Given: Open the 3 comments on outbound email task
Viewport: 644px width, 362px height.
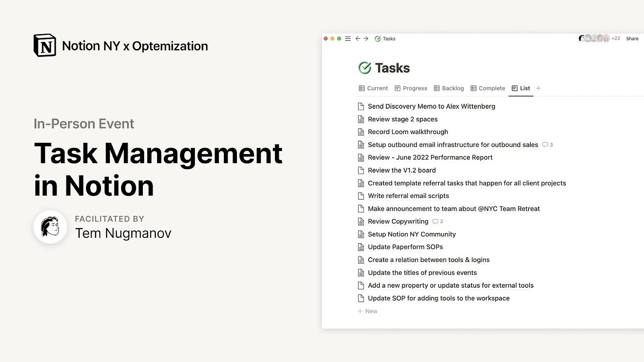Looking at the screenshot, I should coord(548,145).
